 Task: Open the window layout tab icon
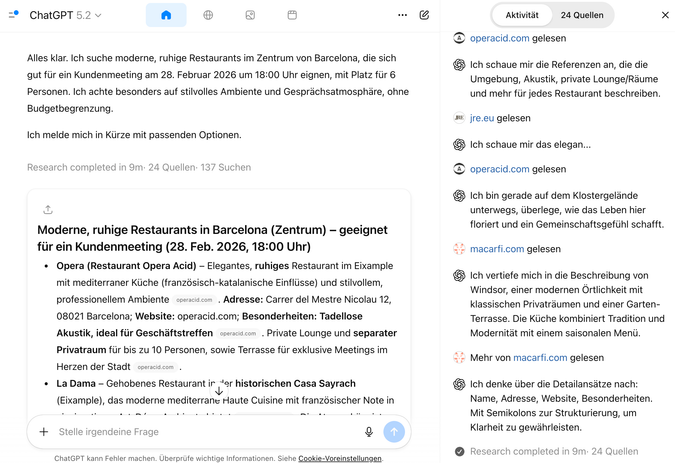pos(292,15)
